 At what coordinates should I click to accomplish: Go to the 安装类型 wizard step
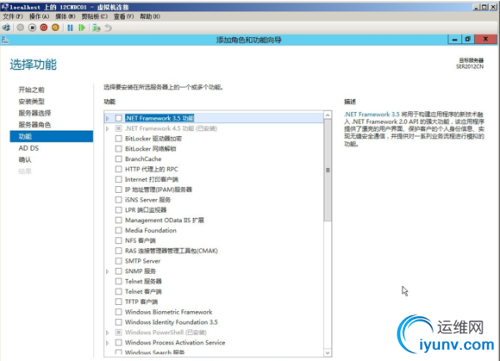[31, 101]
